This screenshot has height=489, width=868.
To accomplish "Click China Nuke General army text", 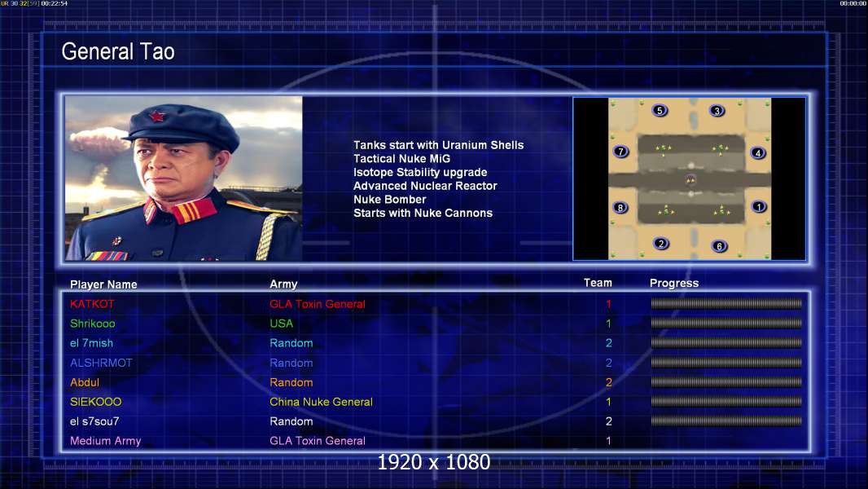I will coord(321,402).
